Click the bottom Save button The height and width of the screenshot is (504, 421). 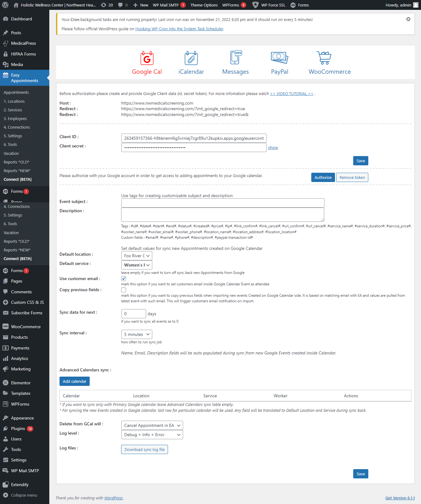[361, 474]
